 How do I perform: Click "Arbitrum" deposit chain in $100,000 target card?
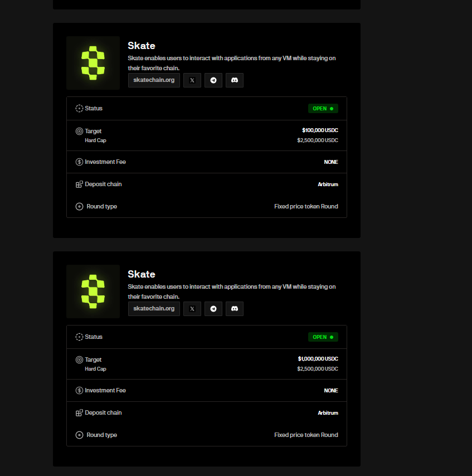tap(328, 184)
